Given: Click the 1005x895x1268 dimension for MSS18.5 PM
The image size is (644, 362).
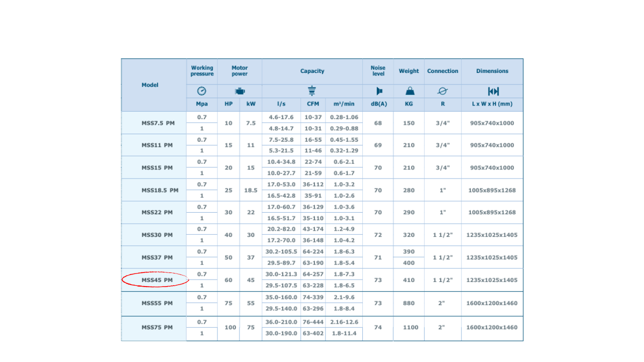Looking at the screenshot, I should click(x=493, y=191).
